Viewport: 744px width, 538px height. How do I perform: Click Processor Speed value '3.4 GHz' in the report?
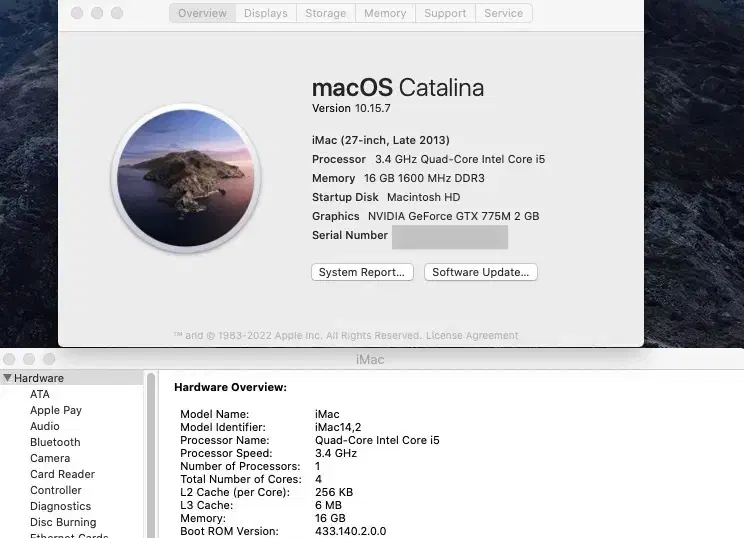(x=336, y=454)
